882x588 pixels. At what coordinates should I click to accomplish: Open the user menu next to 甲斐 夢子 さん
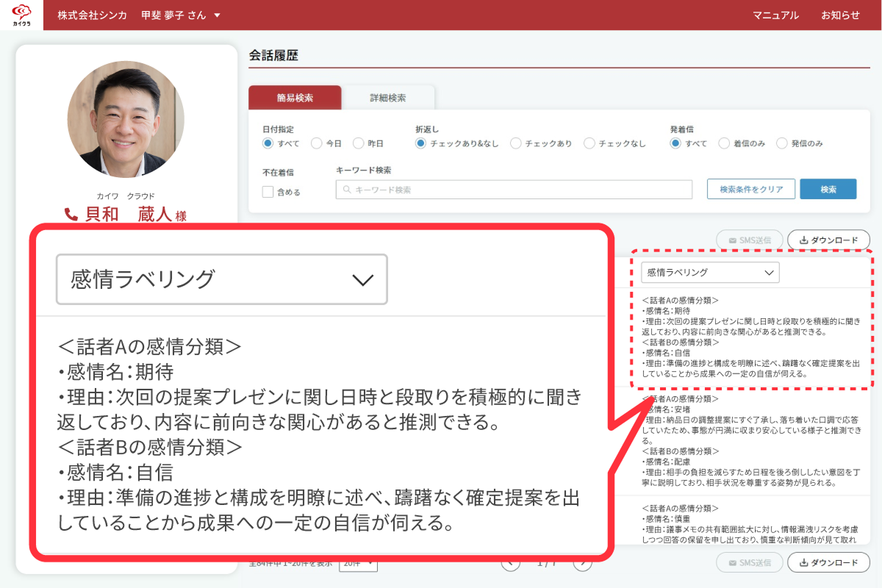216,15
